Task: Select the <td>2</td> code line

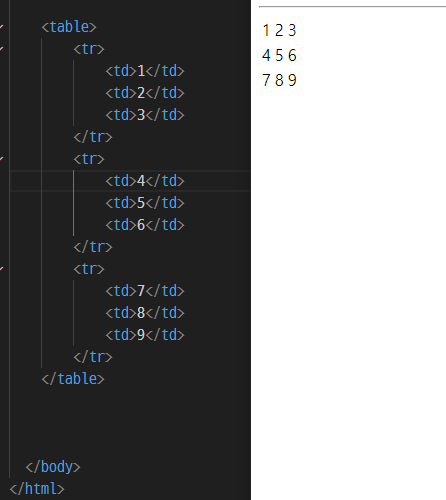Action: click(x=145, y=93)
